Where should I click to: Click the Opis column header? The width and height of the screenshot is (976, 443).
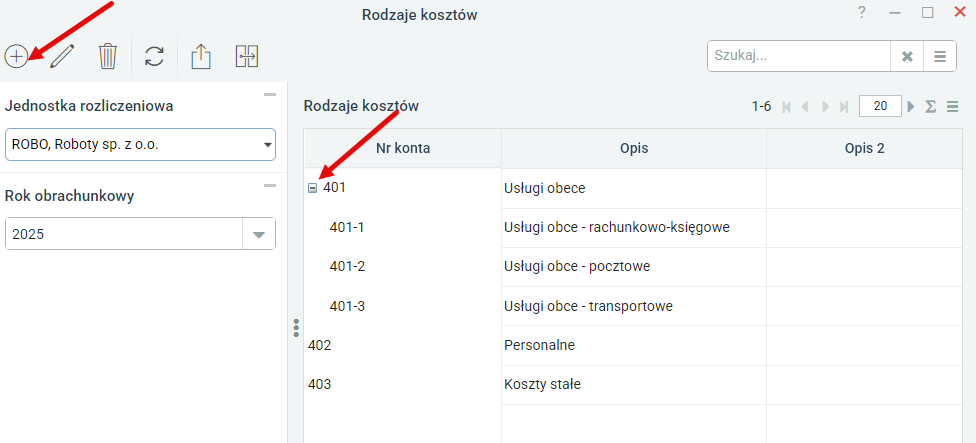tap(634, 148)
